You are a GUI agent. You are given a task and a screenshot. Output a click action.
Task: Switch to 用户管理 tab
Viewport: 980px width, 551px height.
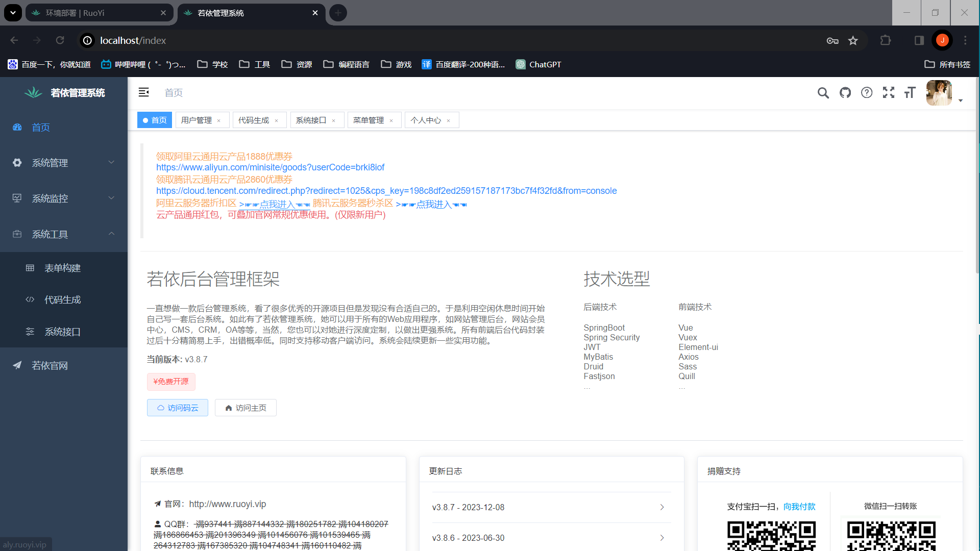coord(197,120)
